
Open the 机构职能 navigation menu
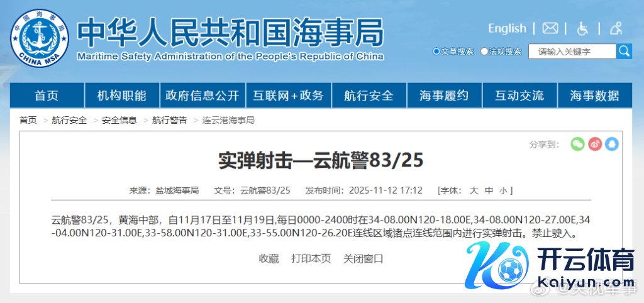(121, 96)
